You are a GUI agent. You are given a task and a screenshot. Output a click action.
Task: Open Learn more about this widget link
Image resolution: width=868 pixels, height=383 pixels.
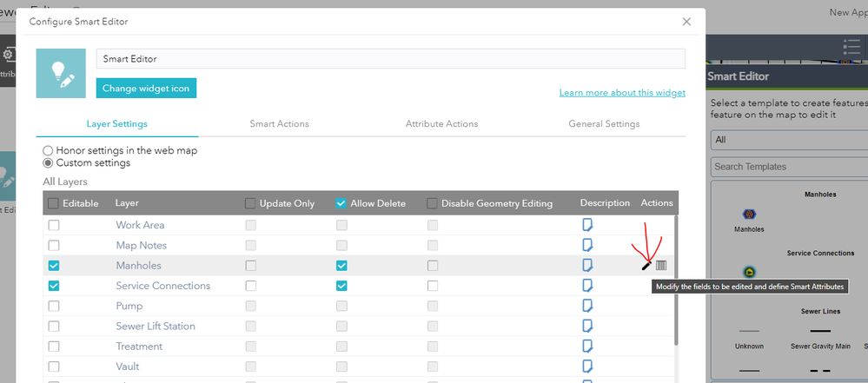621,93
